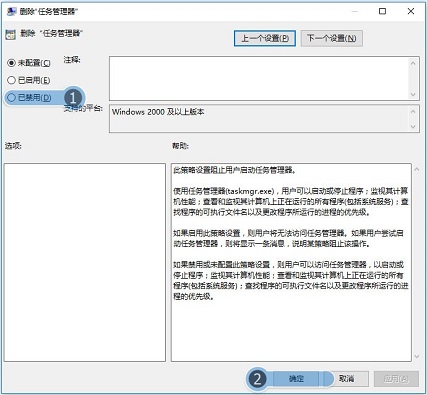Image resolution: width=427 pixels, height=395 pixels.
Task: Click the 取消 button
Action: tap(346, 379)
